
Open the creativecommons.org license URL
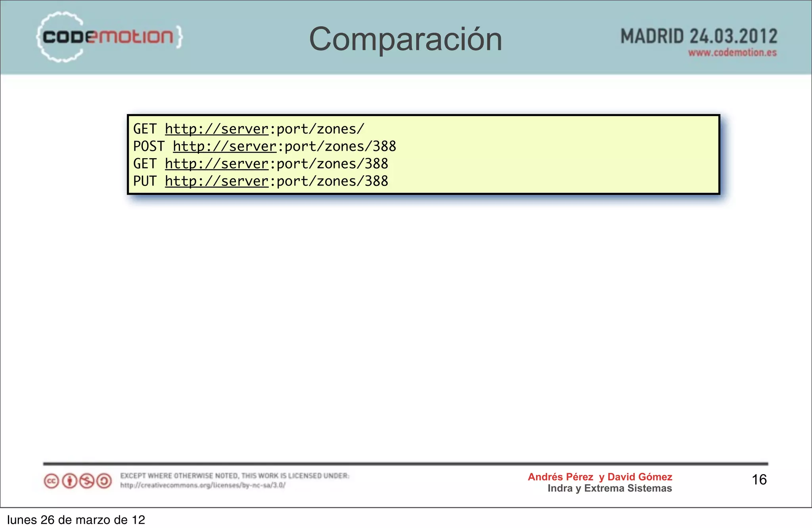pyautogui.click(x=203, y=485)
